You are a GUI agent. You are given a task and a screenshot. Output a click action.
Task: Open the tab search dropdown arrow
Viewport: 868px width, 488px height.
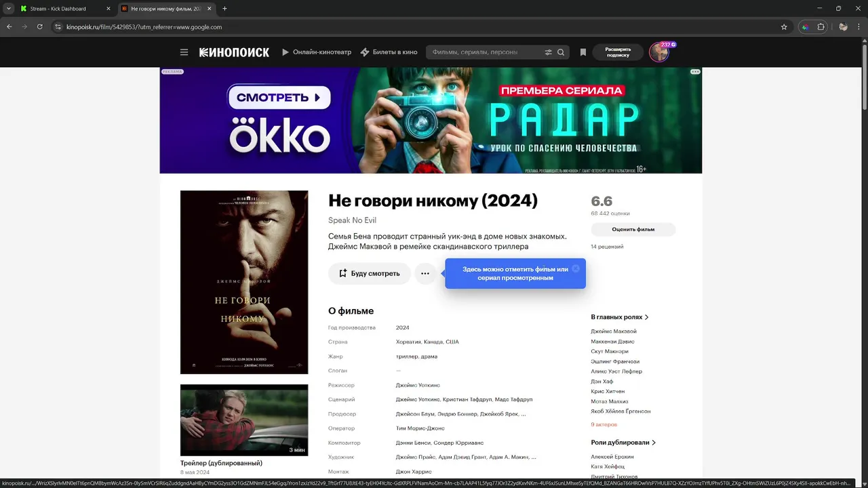[x=8, y=9]
